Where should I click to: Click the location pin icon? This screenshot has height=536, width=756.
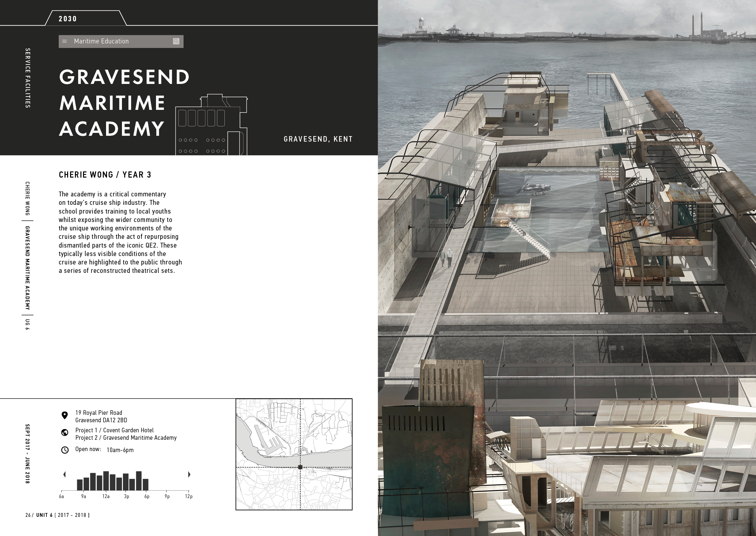point(65,415)
